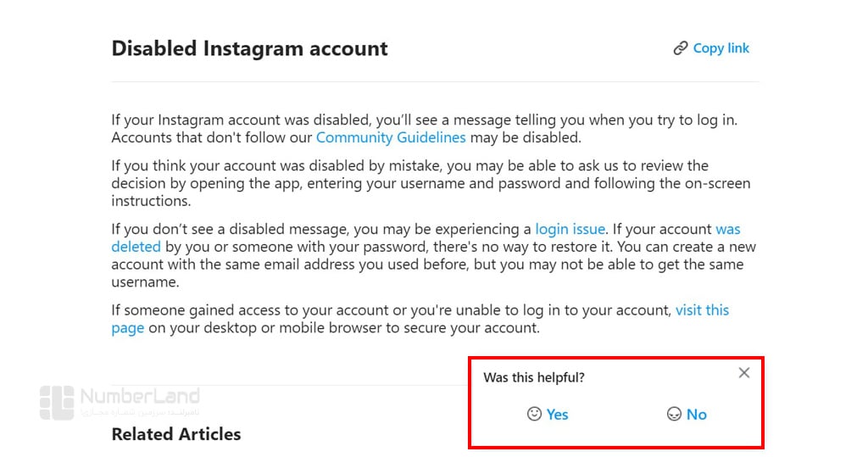Click the 'Disabled Instagram account' title
868x457 pixels.
(250, 48)
